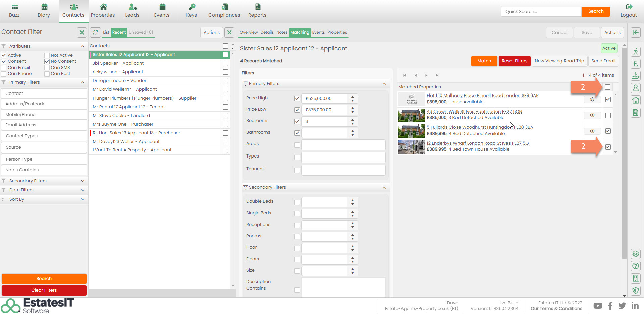The image size is (644, 314).
Task: Click the pound sign icon in right sidebar
Action: [635, 64]
